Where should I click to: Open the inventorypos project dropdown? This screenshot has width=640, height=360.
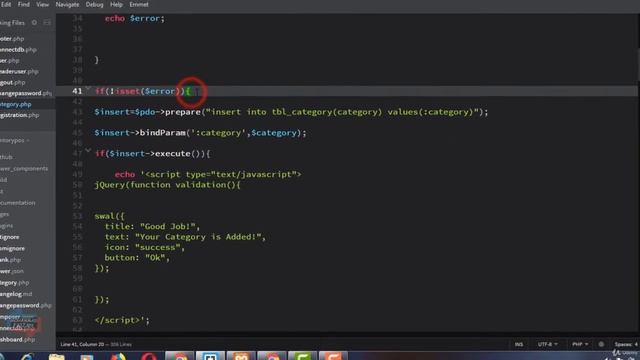click(15, 140)
